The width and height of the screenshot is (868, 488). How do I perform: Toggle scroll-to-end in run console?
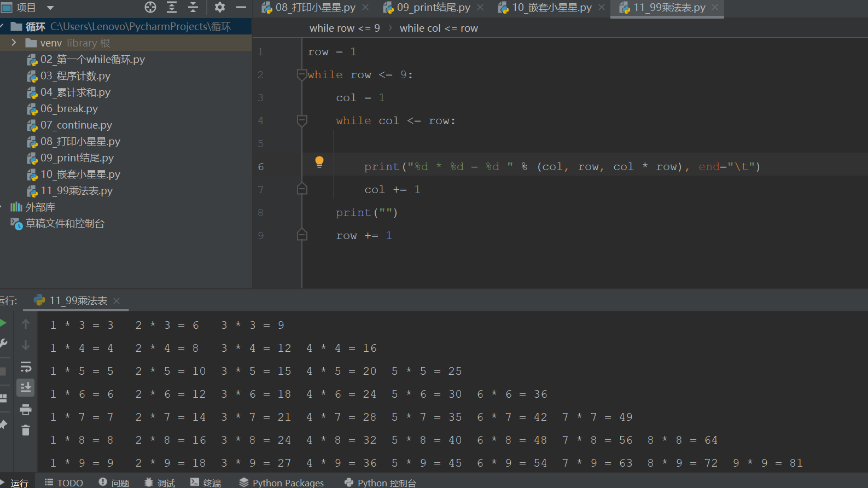26,388
